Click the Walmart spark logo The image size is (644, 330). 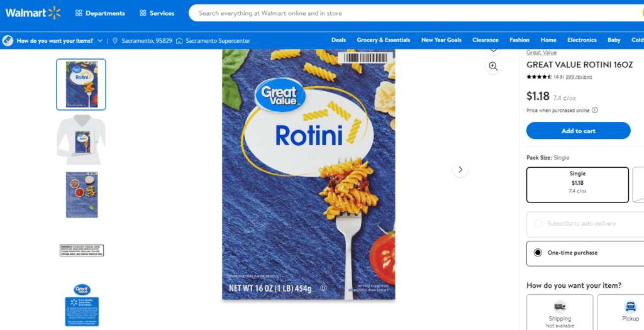pos(54,13)
